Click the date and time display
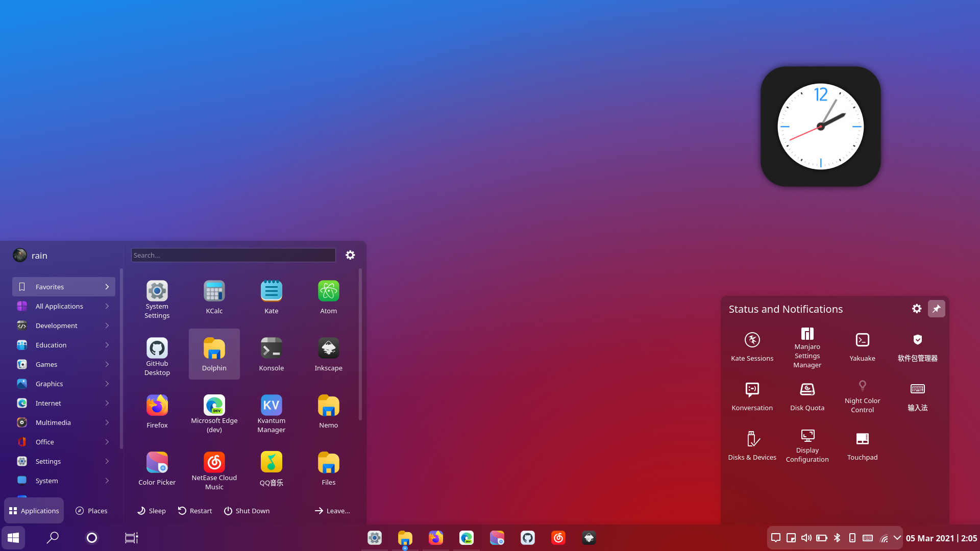This screenshot has height=551, width=980. click(x=941, y=538)
